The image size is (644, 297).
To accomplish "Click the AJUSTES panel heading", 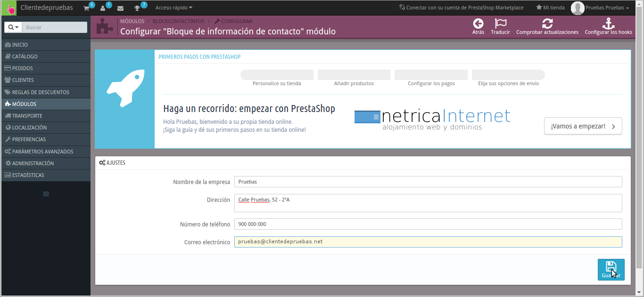I will [112, 163].
